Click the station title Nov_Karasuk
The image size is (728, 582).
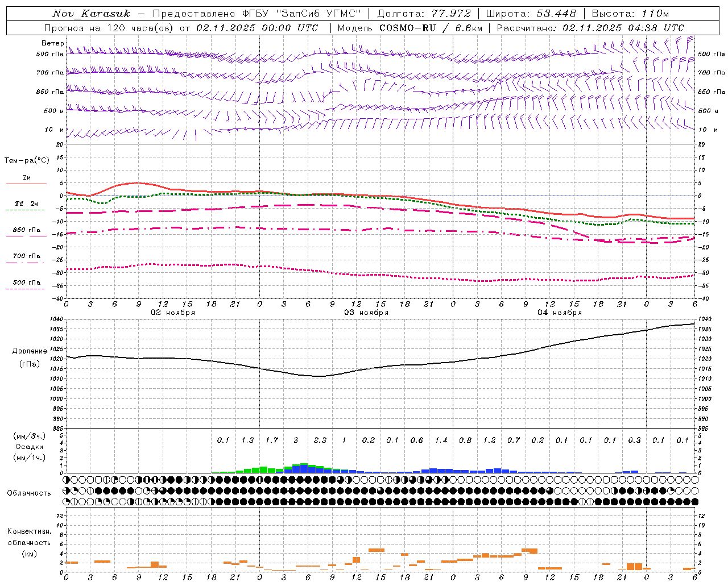point(91,14)
